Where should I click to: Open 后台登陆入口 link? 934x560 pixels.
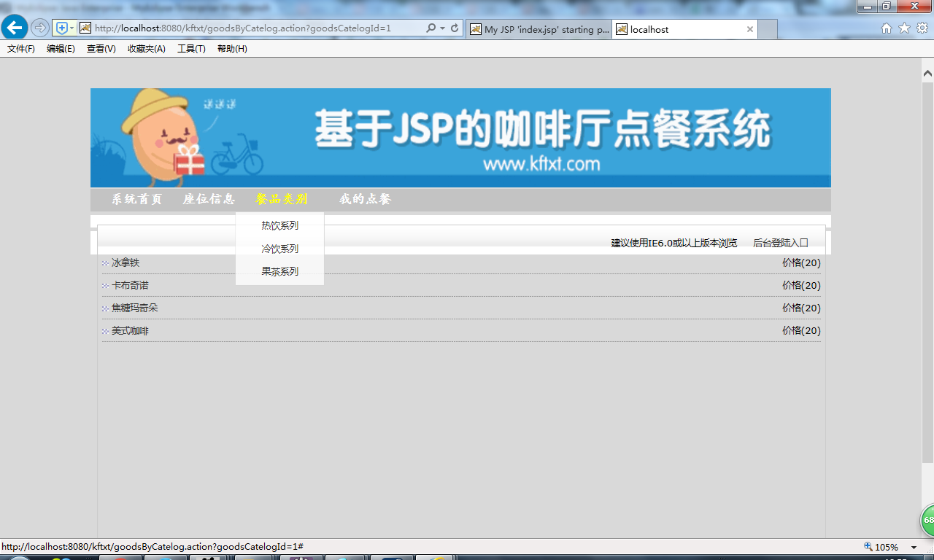pyautogui.click(x=781, y=243)
